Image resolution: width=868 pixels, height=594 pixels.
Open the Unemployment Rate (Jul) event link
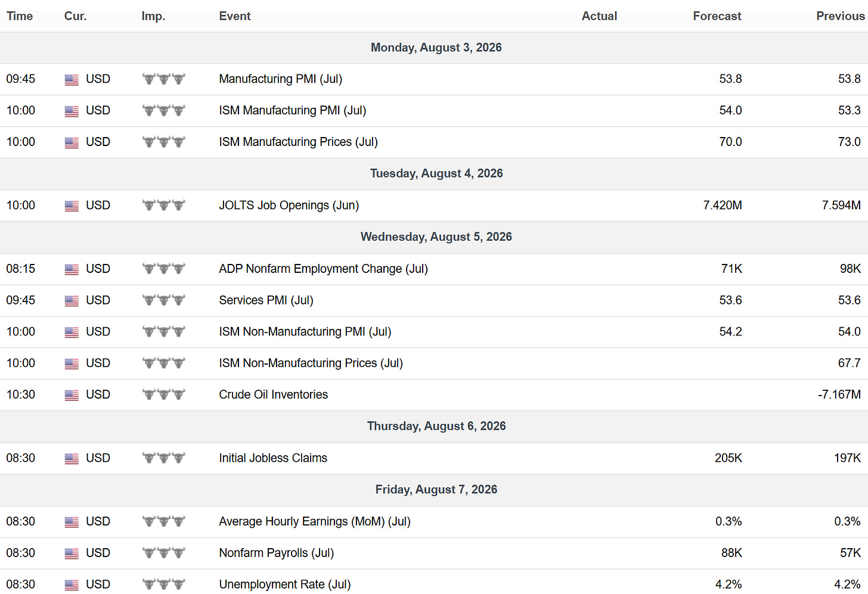tap(284, 584)
